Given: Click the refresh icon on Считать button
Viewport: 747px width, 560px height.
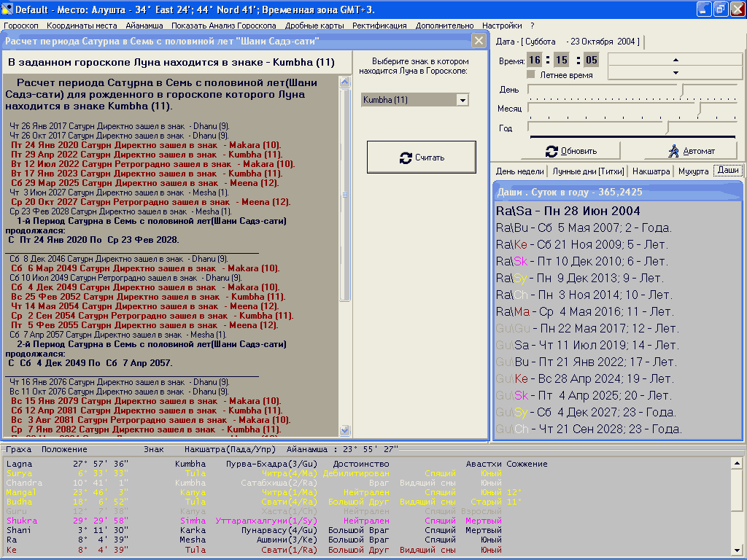Looking at the screenshot, I should [x=406, y=157].
